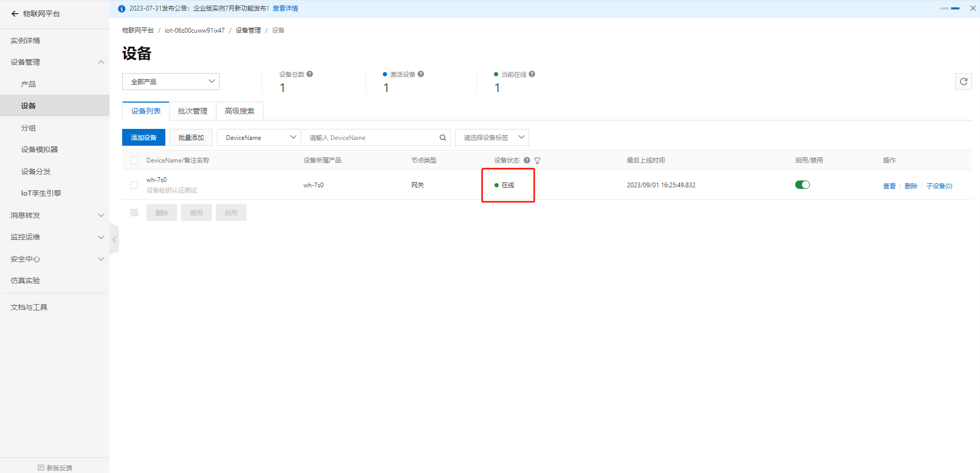Image resolution: width=980 pixels, height=473 pixels.
Task: Click help icon next to 当前在线
Action: (532, 74)
